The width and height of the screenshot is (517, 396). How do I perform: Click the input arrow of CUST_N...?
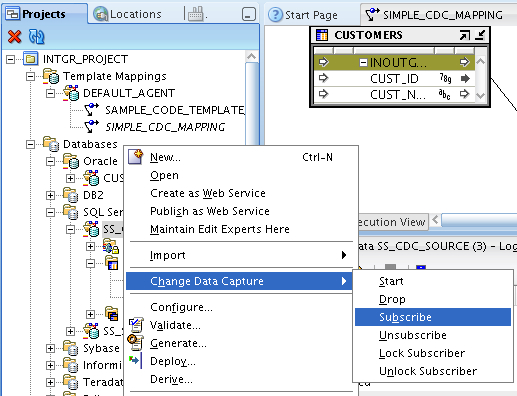coord(323,94)
